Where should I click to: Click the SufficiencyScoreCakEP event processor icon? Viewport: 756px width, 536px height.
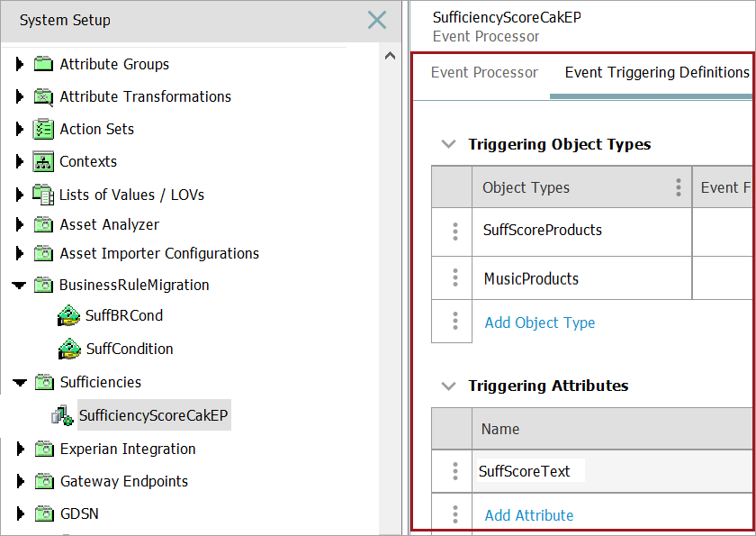click(62, 415)
